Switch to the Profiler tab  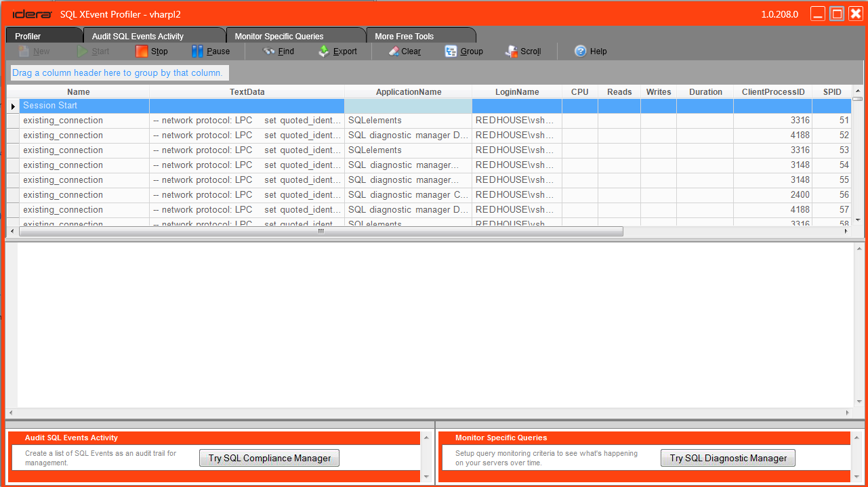click(x=43, y=36)
